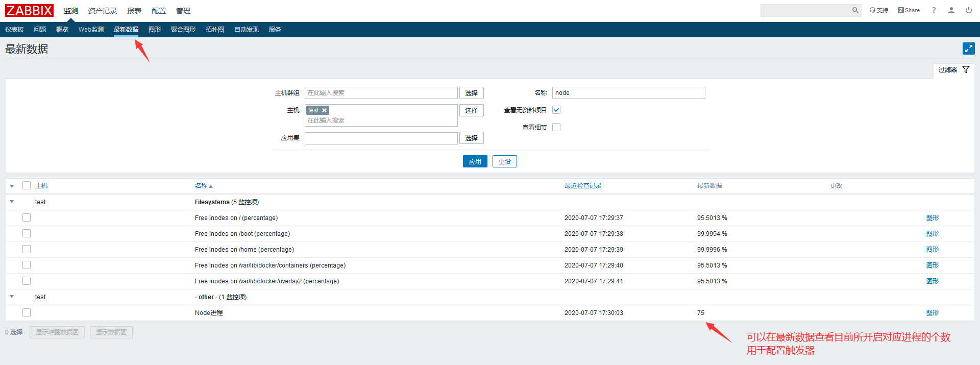The width and height of the screenshot is (980, 365).
Task: Open the user profile icon
Action: coord(951,10)
